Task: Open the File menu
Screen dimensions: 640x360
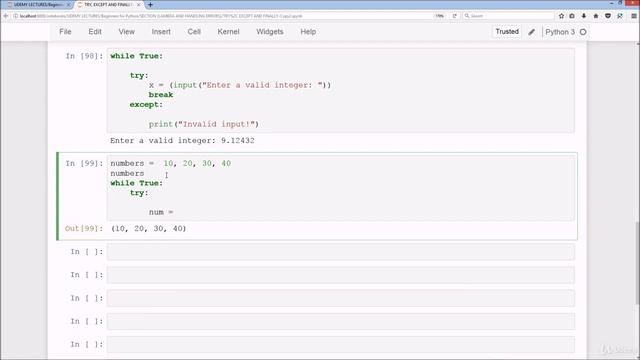Action: [x=65, y=32]
